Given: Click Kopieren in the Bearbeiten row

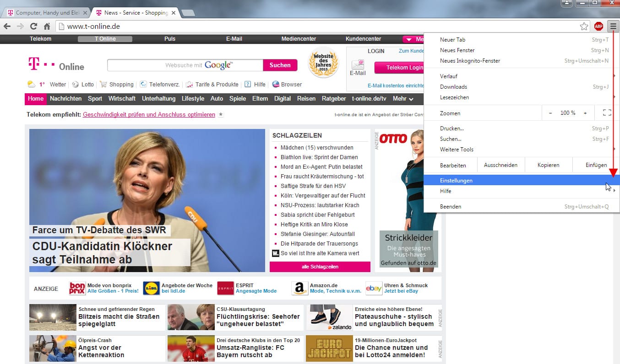Looking at the screenshot, I should [549, 165].
